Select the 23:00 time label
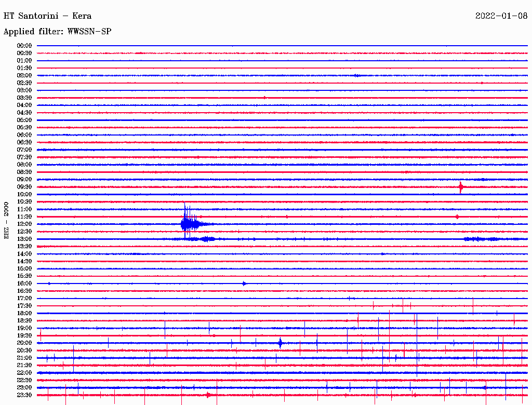This screenshot has width=532, height=405. (x=24, y=387)
